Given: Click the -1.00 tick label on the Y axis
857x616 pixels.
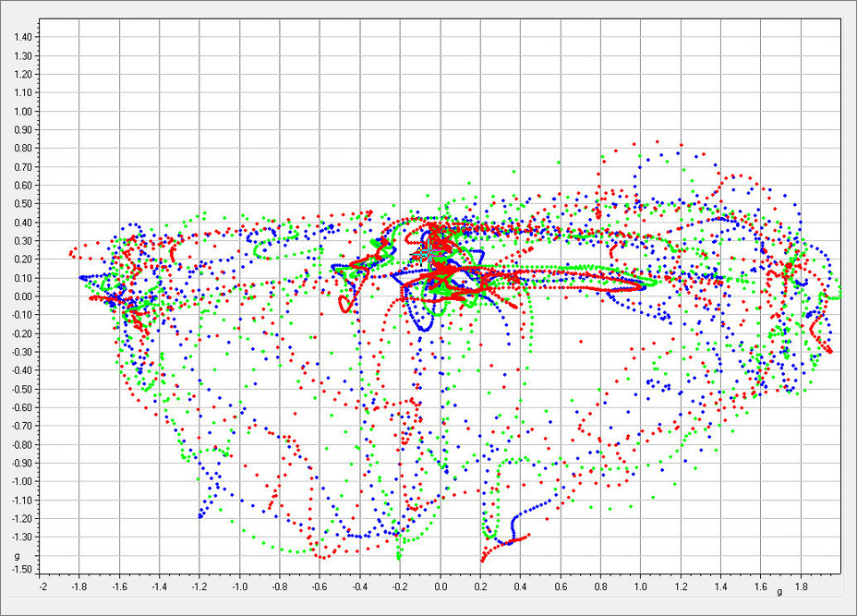Looking at the screenshot, I should [x=20, y=481].
